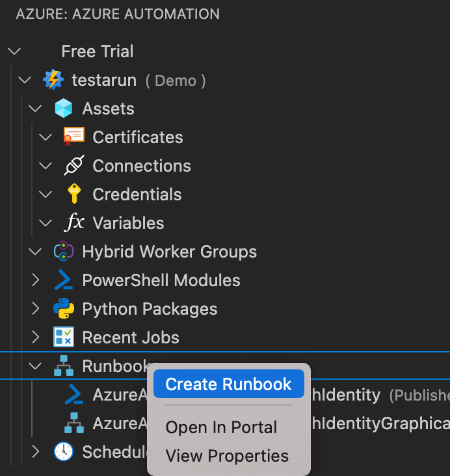Click the Recent Jobs checklist icon

coord(64,337)
